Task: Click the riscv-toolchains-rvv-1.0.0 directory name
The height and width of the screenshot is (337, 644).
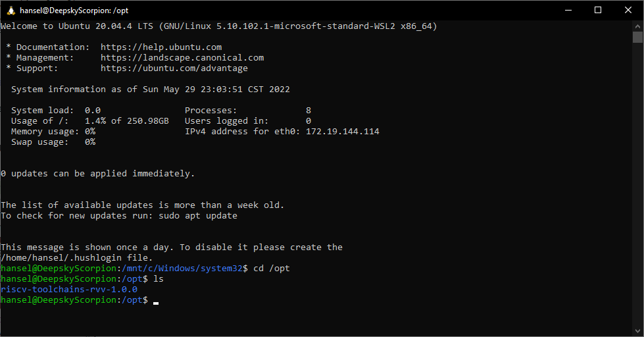Action: 69,290
